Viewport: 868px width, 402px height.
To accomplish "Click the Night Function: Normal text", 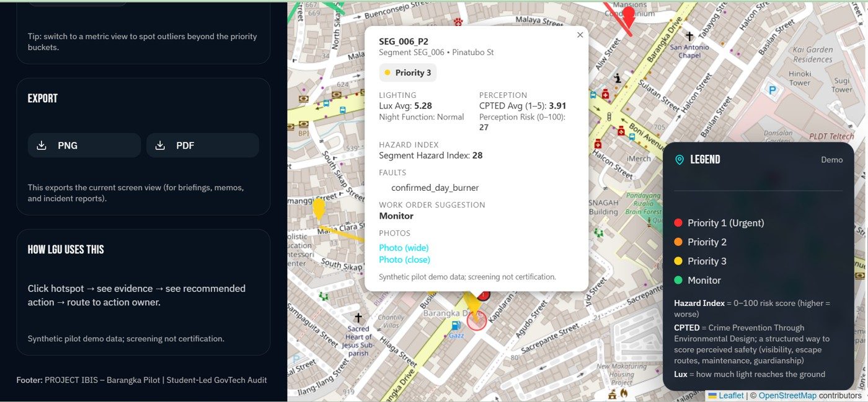I will tap(422, 117).
